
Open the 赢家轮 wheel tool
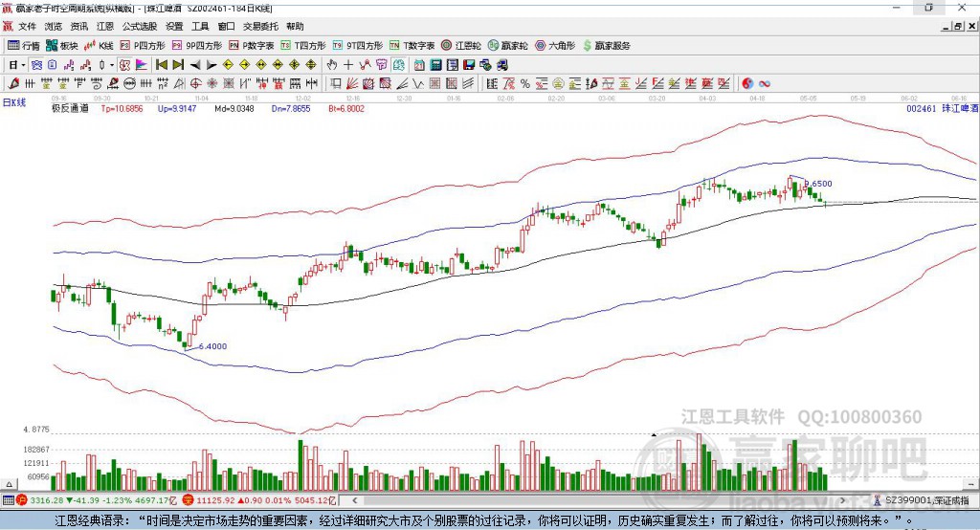coord(508,46)
